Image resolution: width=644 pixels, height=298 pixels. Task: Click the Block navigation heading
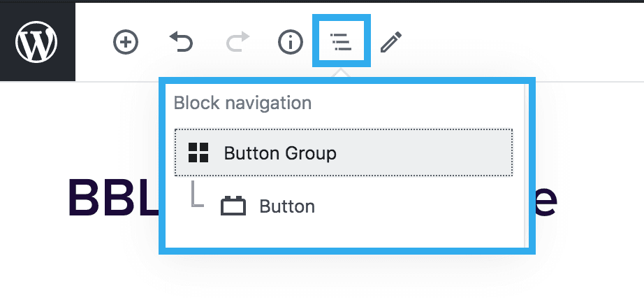(x=242, y=103)
